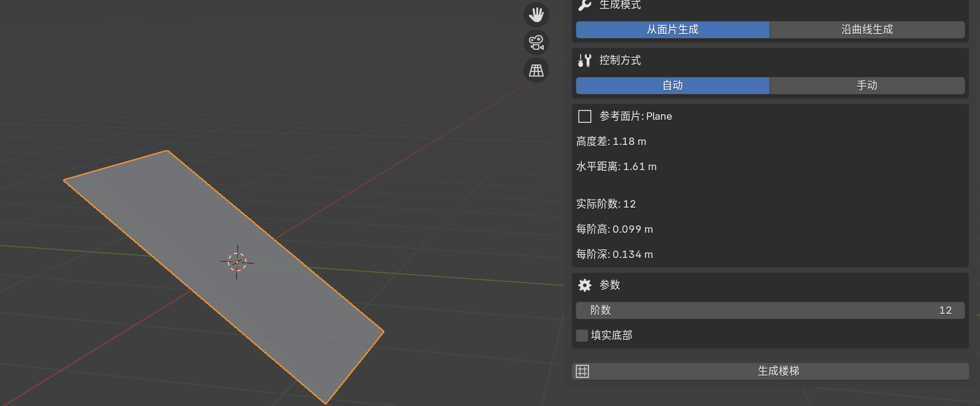Click the hand pan-view icon
This screenshot has width=980, height=406.
pyautogui.click(x=536, y=14)
